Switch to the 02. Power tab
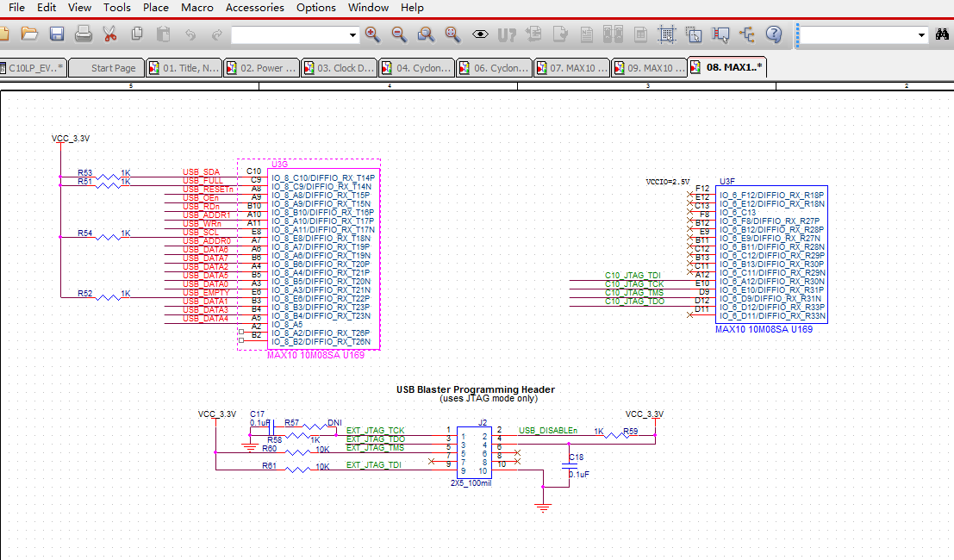This screenshot has height=560, width=954. tap(262, 67)
